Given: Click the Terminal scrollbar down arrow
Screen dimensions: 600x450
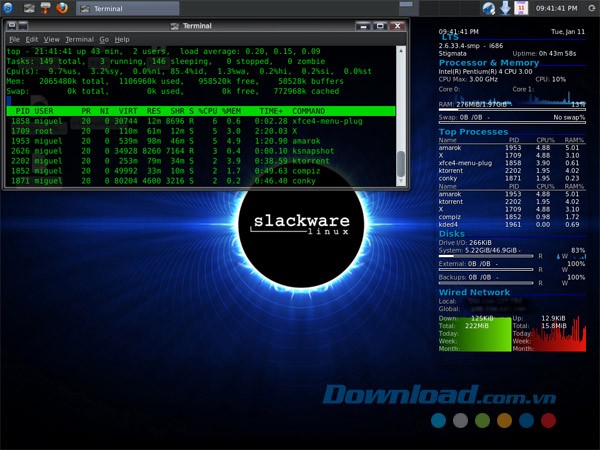Looking at the screenshot, I should pyautogui.click(x=401, y=181).
